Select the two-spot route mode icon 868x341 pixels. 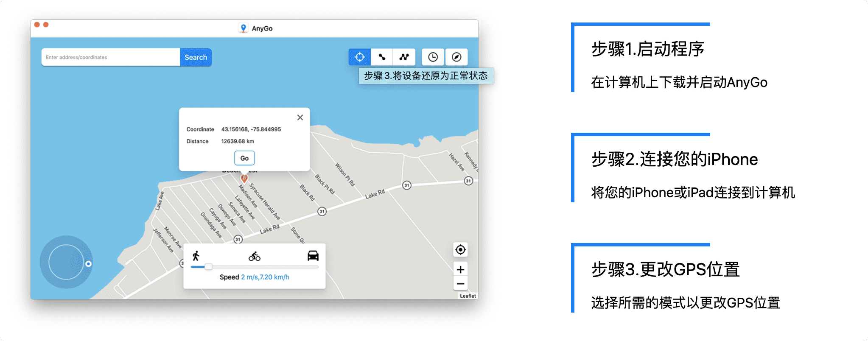[382, 57]
